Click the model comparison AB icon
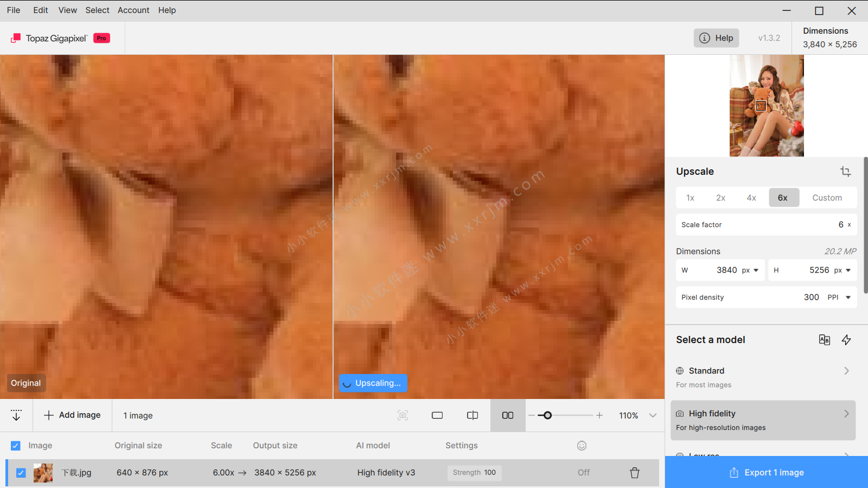 click(x=824, y=340)
